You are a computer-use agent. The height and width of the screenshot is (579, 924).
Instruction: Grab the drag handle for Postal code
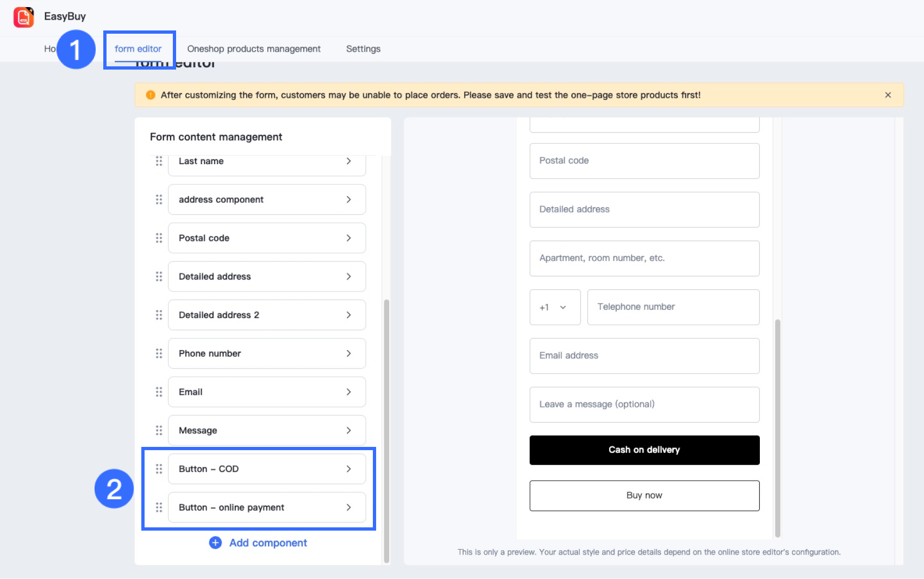click(159, 238)
